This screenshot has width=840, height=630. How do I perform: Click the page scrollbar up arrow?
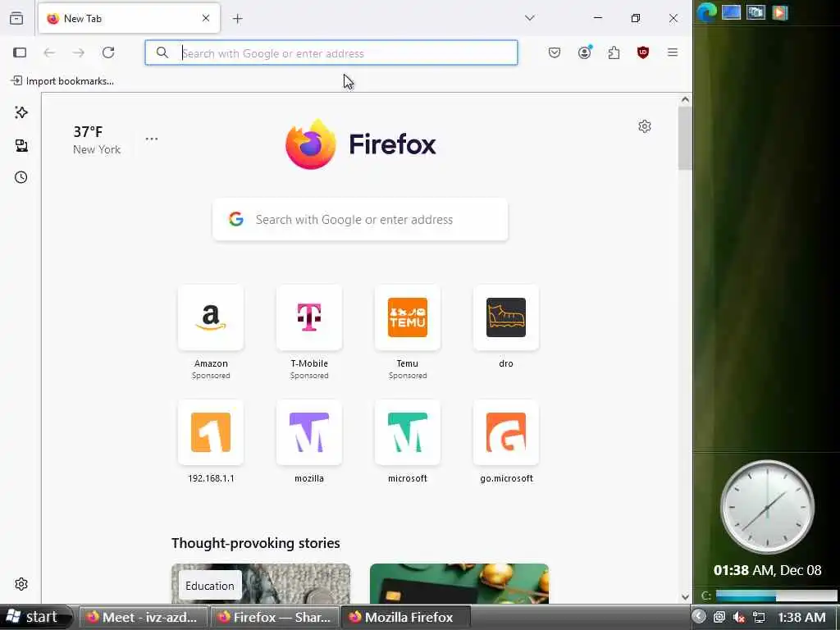tap(685, 99)
